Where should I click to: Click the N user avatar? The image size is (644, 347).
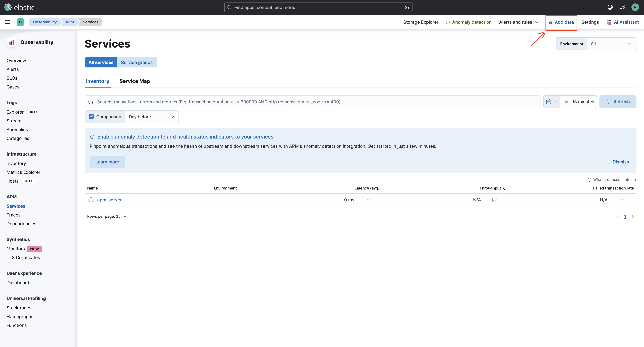click(x=635, y=7)
